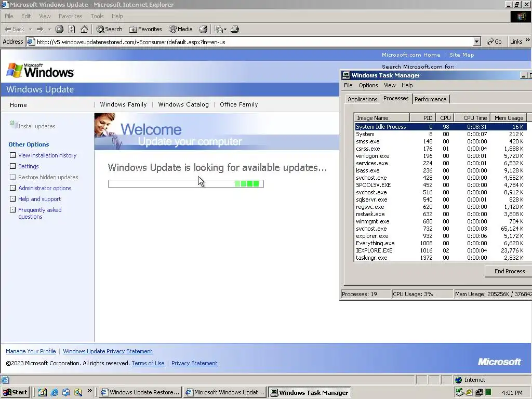Select the Everything.exe process row
The width and height of the screenshot is (532, 399).
(x=441, y=243)
